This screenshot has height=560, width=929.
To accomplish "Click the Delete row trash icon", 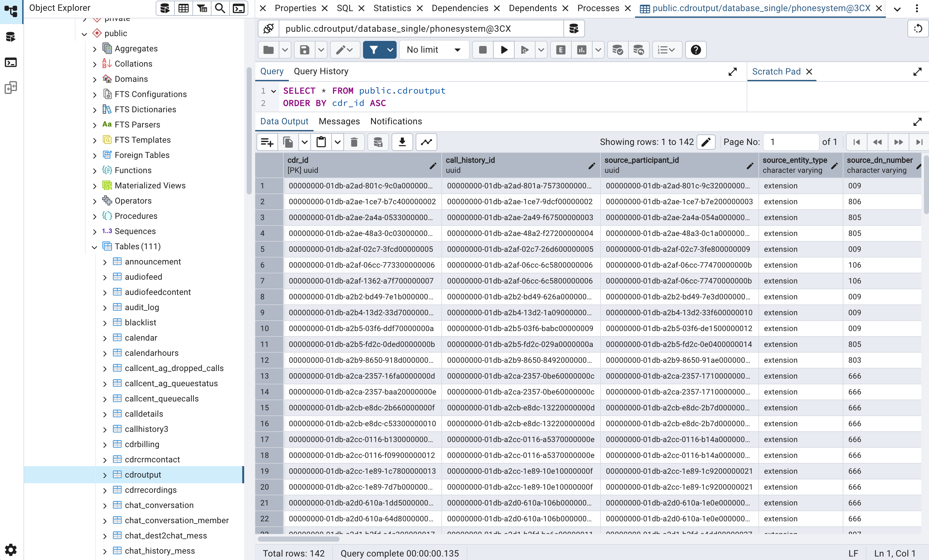I will 354,142.
